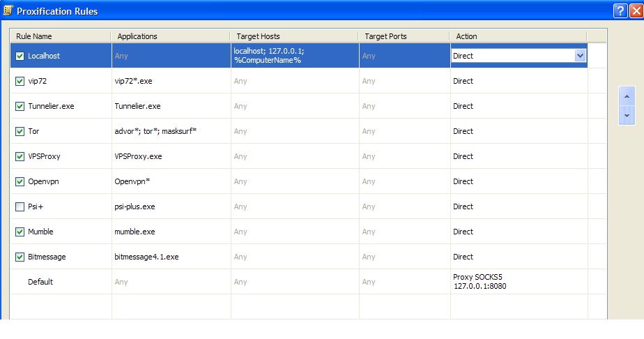Uncheck the VPSProxy rule checkbox
644x339 pixels.
point(20,156)
